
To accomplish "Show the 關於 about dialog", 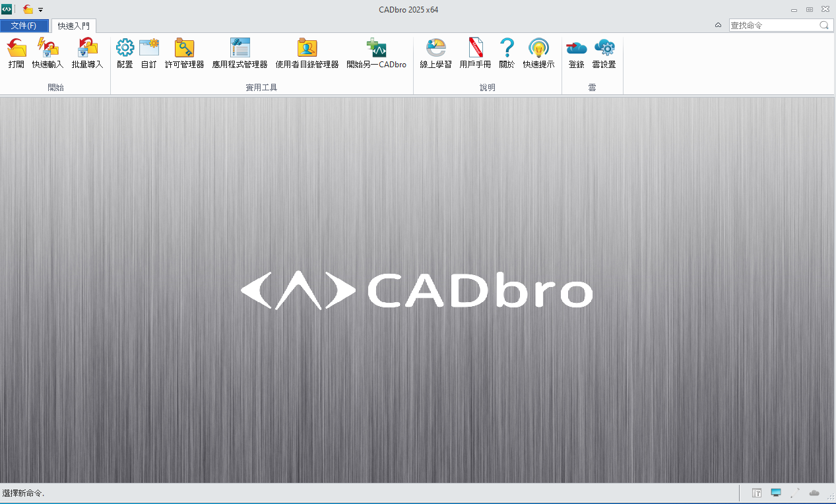I will click(507, 53).
